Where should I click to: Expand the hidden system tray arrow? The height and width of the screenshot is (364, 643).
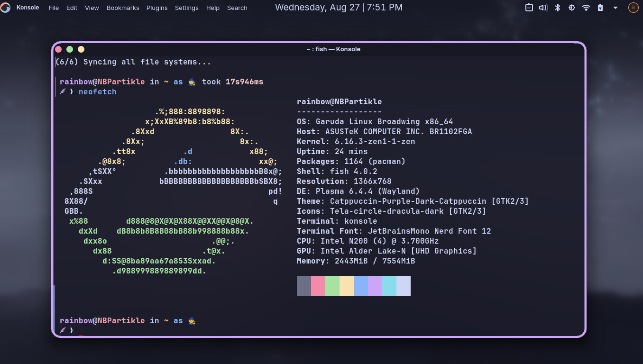[615, 8]
